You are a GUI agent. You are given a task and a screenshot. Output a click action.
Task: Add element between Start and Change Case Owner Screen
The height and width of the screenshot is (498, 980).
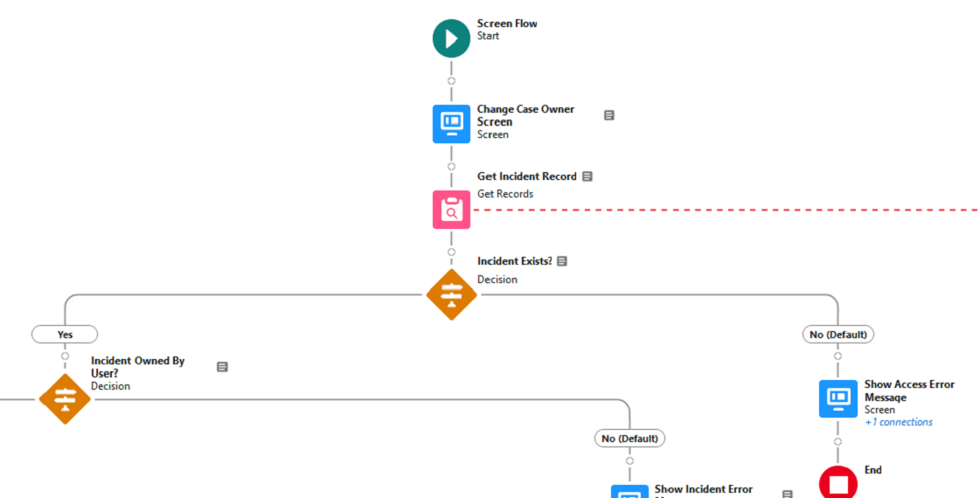(x=451, y=81)
